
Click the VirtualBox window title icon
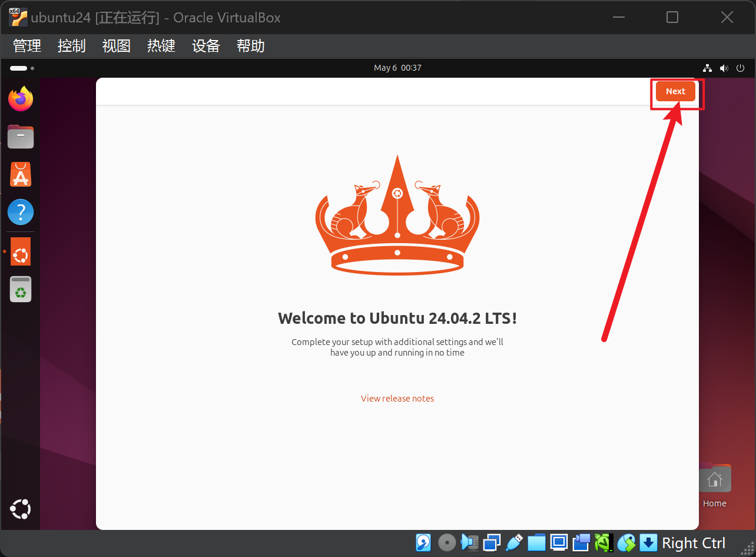[18, 17]
